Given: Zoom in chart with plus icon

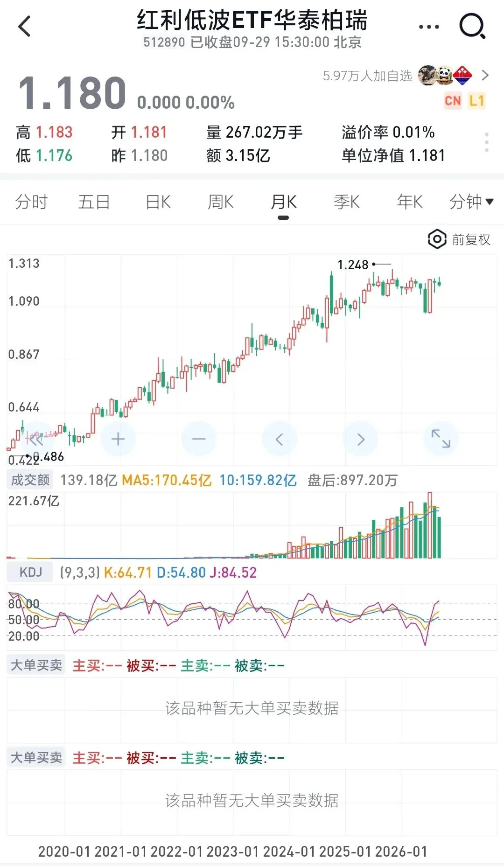Looking at the screenshot, I should [x=118, y=439].
